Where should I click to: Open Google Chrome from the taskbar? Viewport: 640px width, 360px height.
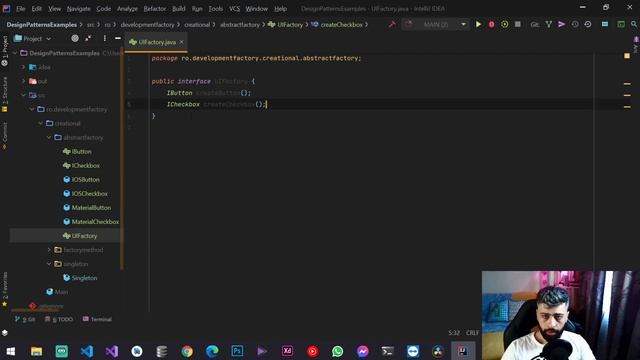(187, 351)
